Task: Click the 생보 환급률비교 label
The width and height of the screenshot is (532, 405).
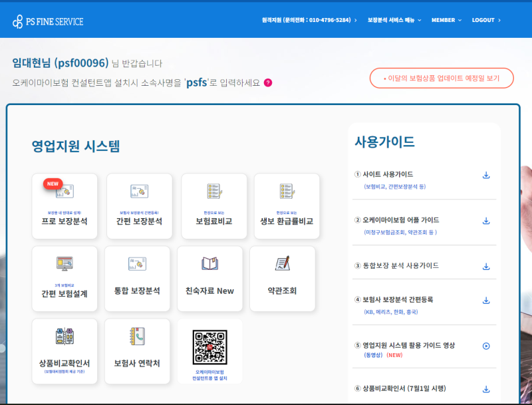Action: (287, 221)
